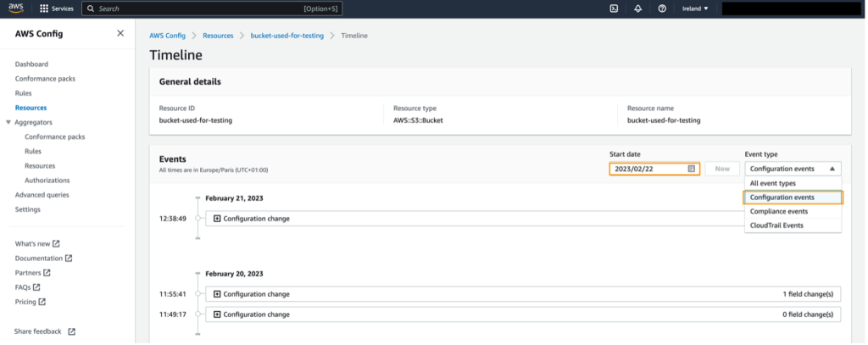This screenshot has height=345, width=868.
Task: Open Rules under Aggregators
Action: point(33,151)
